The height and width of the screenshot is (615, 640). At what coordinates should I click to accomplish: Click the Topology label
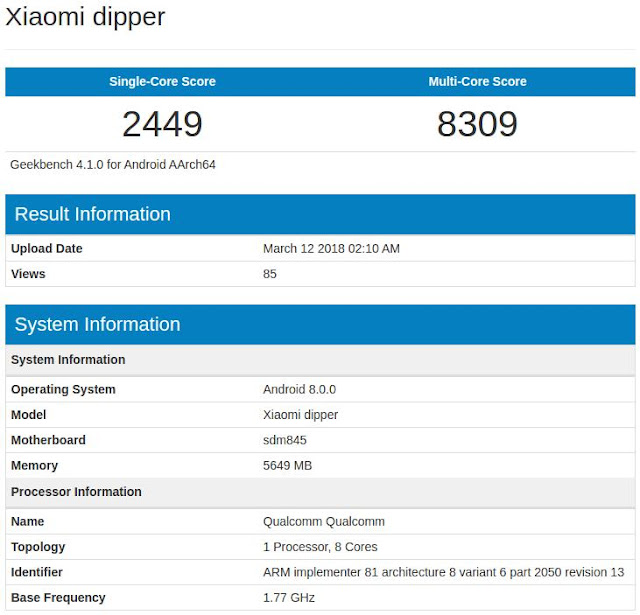click(x=38, y=547)
